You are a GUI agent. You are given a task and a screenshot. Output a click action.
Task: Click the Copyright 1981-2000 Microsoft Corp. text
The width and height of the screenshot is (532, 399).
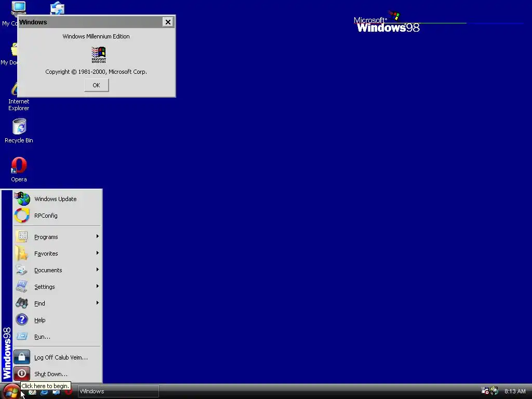coord(96,72)
